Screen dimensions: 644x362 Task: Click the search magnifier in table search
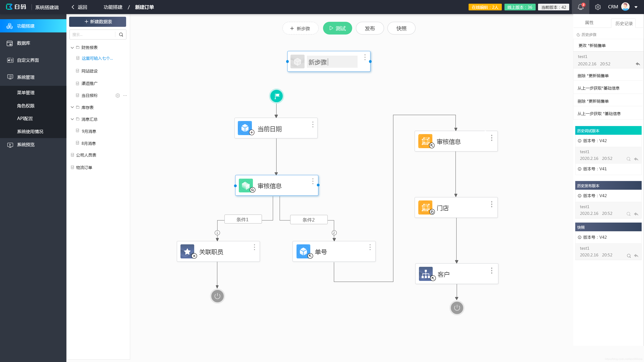click(121, 35)
